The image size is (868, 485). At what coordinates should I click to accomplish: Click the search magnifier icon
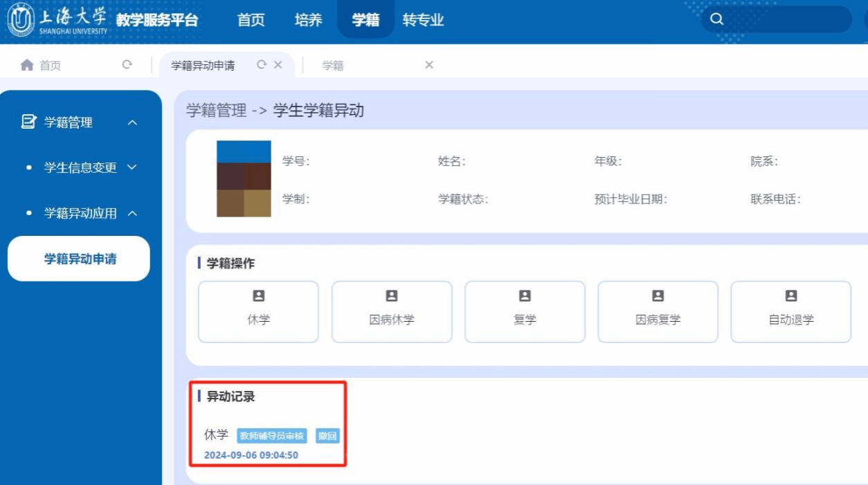coord(717,19)
